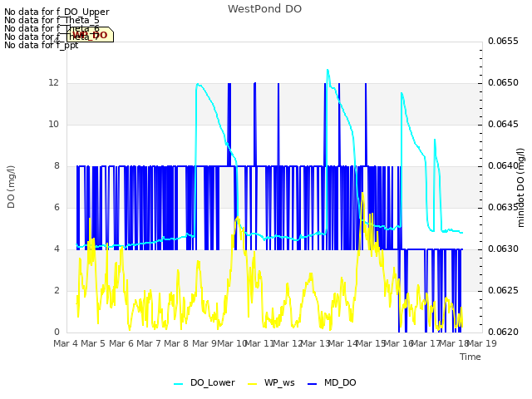Click the yellow WP_ws legend swatch

click(253, 384)
